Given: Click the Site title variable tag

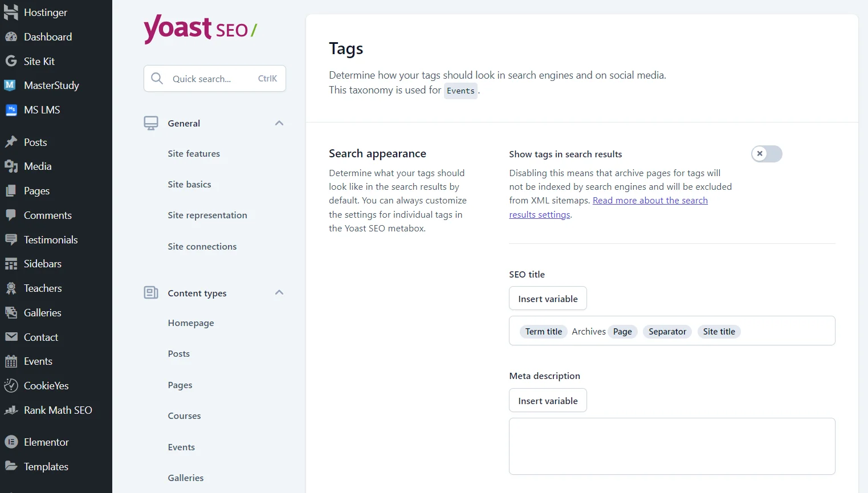Looking at the screenshot, I should point(719,332).
